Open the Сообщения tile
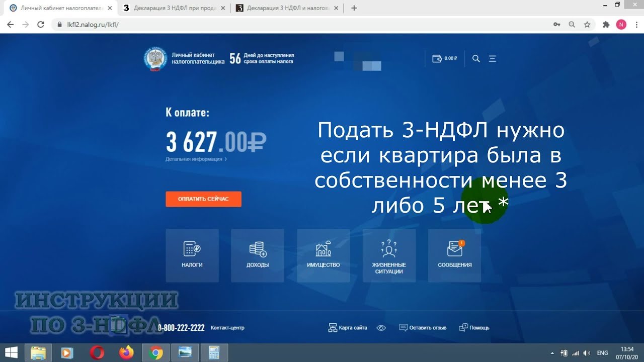 click(x=455, y=255)
